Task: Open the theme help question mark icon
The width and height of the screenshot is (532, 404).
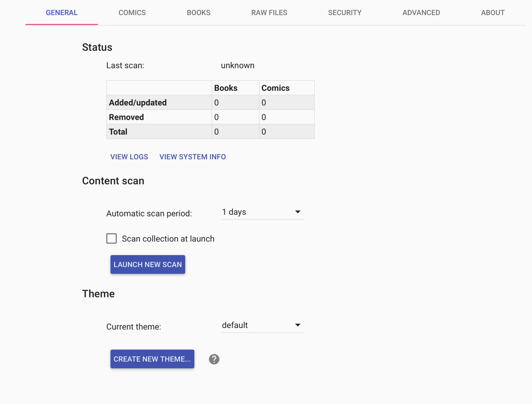Action: pyautogui.click(x=214, y=359)
